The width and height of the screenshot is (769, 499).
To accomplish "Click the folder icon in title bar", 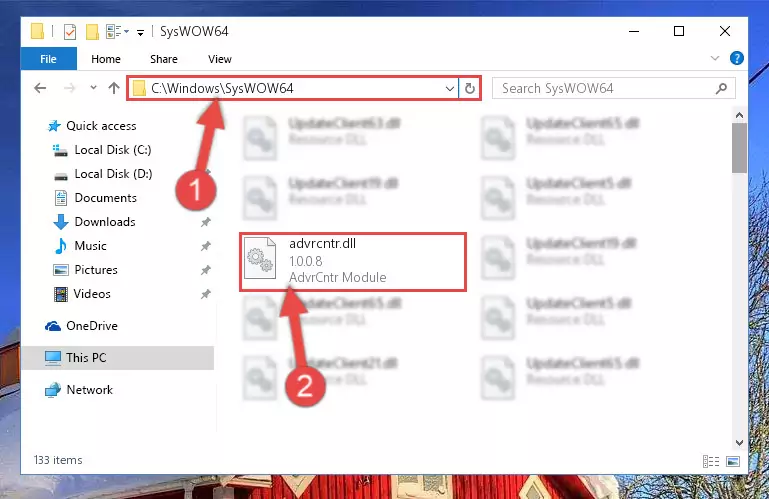I will pyautogui.click(x=38, y=31).
